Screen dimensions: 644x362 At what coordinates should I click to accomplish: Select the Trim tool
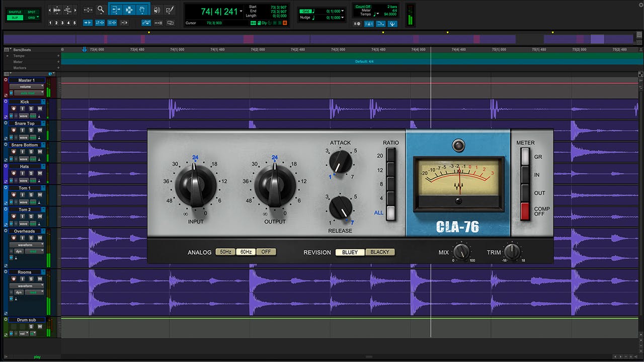point(116,10)
